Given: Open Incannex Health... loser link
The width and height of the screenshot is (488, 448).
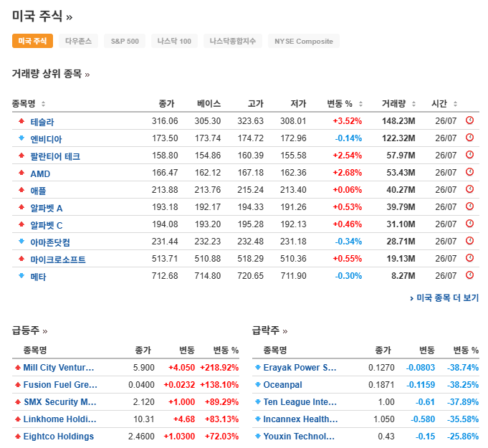Looking at the screenshot, I should point(300,419).
